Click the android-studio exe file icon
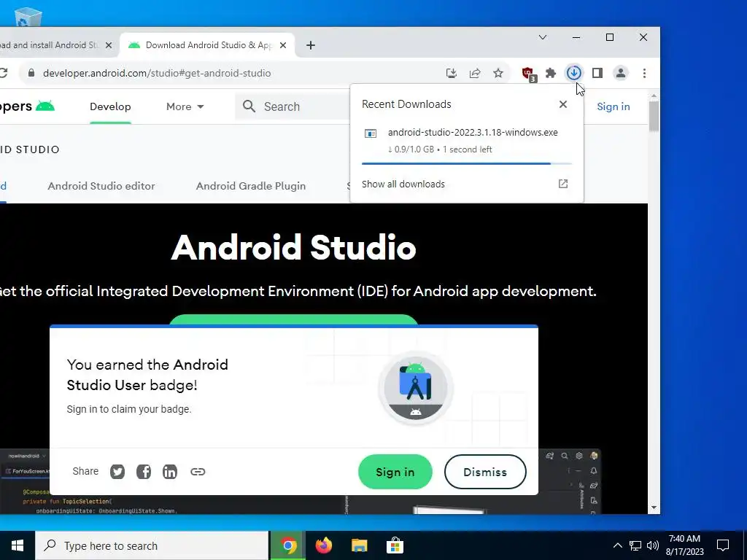The image size is (747, 560). point(371,133)
